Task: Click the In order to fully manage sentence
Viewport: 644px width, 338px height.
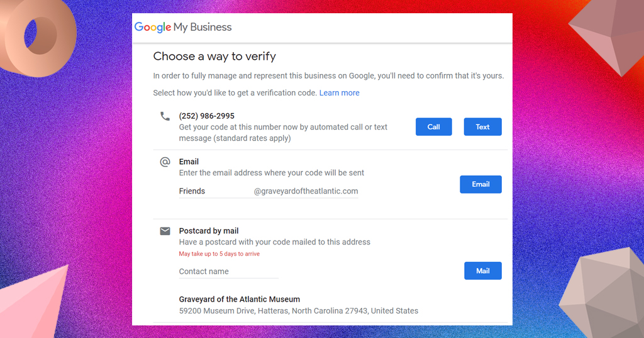Action: 328,76
